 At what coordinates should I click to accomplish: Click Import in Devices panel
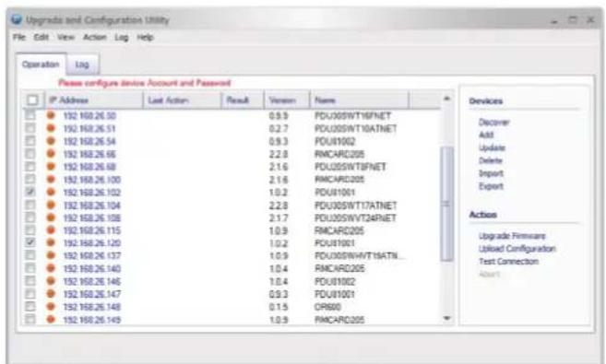pos(491,173)
